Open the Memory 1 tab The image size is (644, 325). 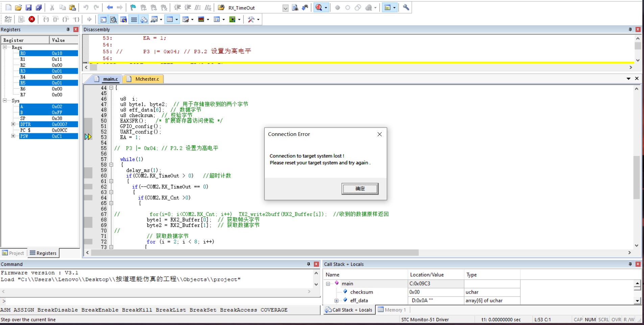point(392,310)
